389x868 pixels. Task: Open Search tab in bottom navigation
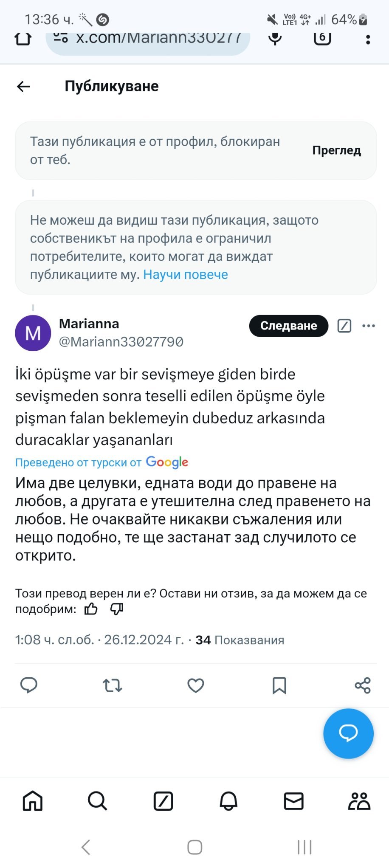pyautogui.click(x=98, y=801)
